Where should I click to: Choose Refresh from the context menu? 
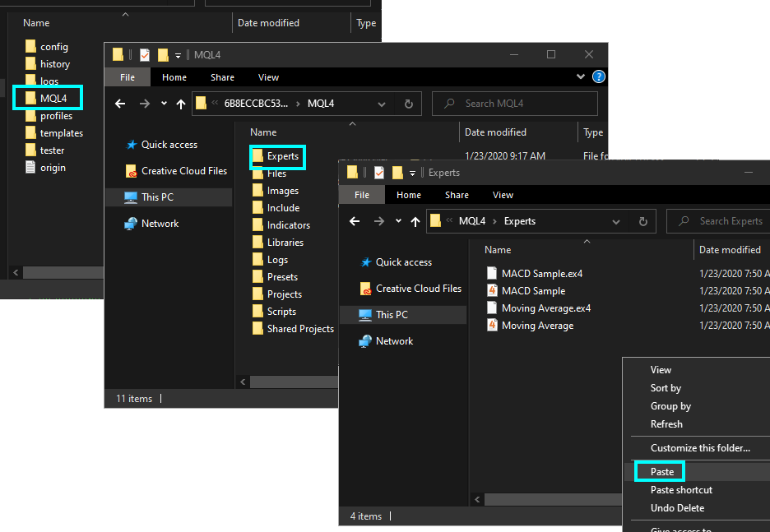click(x=666, y=424)
